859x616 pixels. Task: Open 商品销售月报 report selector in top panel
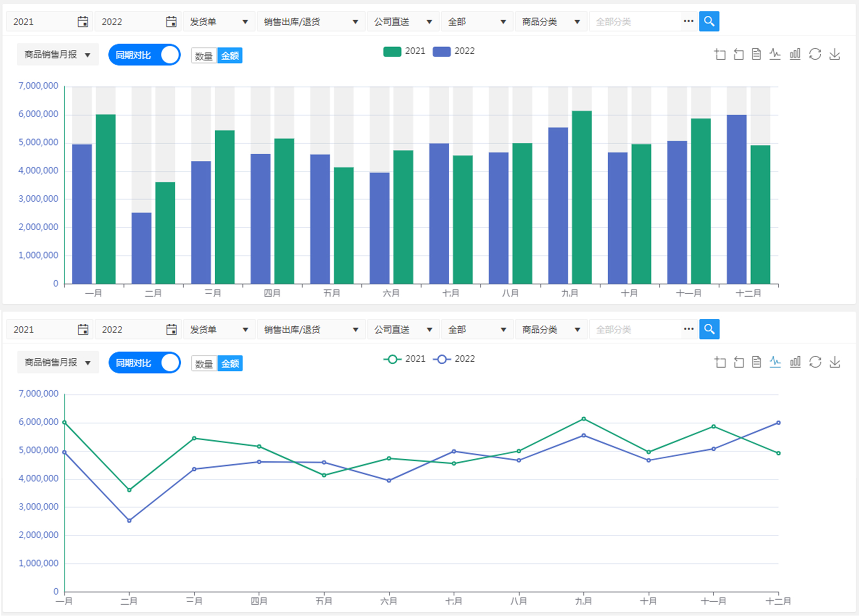58,55
